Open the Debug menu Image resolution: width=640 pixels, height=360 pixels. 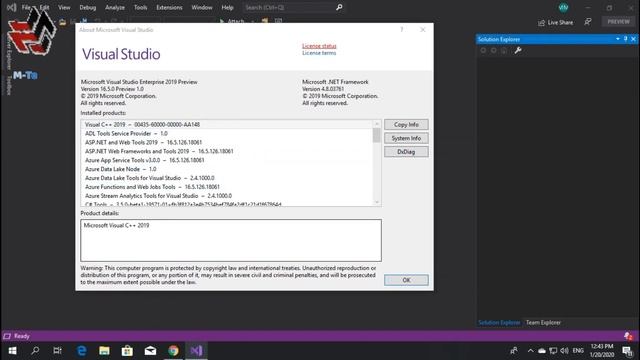click(88, 7)
